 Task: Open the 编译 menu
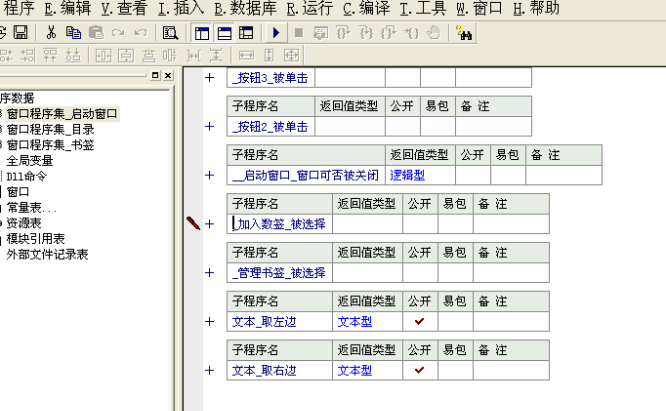coord(366,8)
